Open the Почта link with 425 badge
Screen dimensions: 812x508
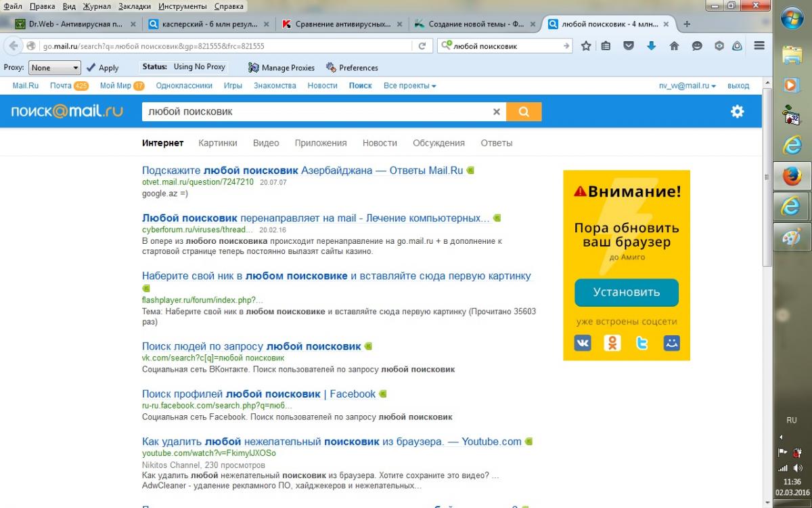[69, 86]
